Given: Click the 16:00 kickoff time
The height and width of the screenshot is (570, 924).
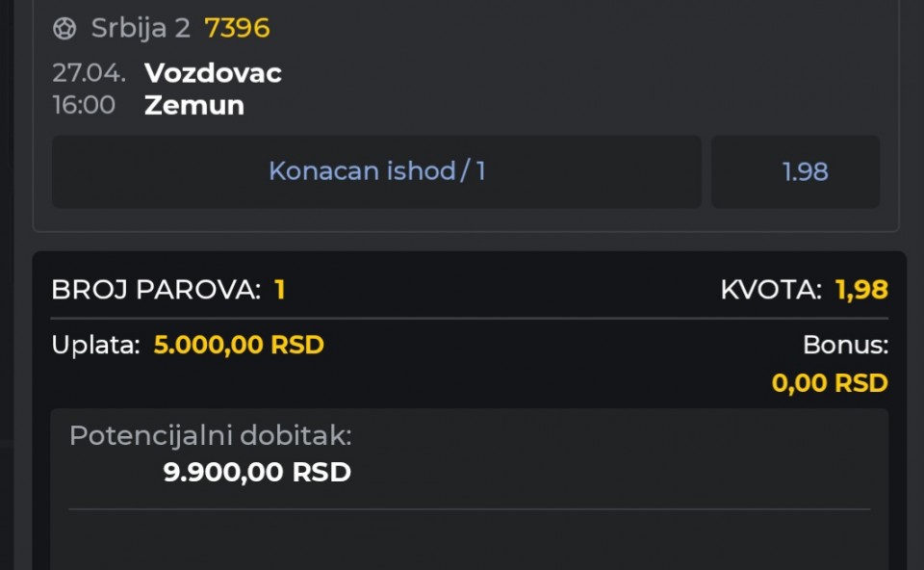Looking at the screenshot, I should pyautogui.click(x=84, y=105).
